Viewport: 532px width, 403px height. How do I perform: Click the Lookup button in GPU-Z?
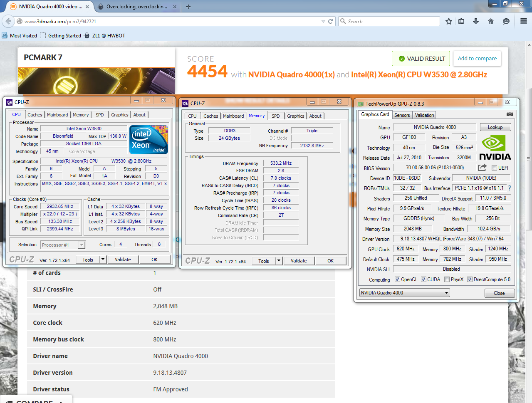[x=495, y=127]
